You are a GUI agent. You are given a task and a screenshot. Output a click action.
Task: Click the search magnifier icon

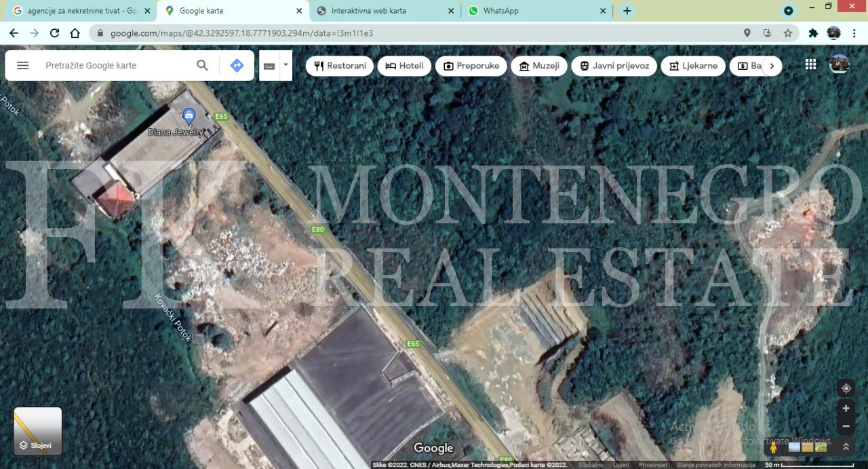202,65
